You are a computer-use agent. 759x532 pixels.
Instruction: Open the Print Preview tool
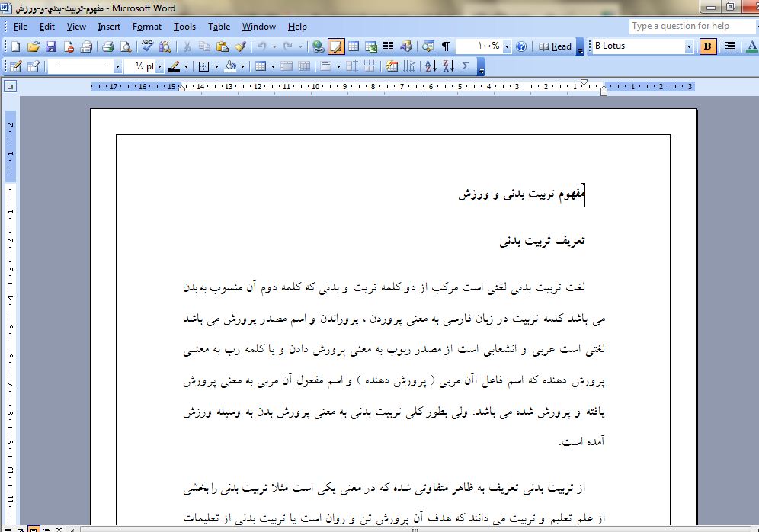pyautogui.click(x=125, y=46)
